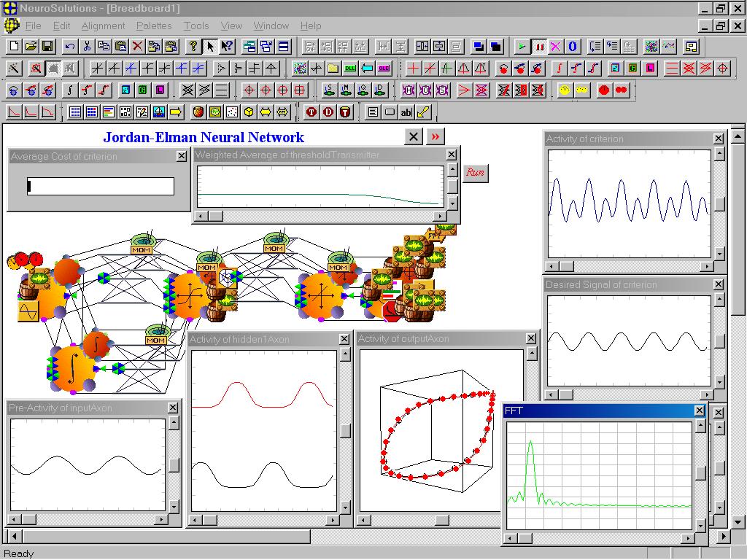Select the purple O icon
Screen dimensions: 747x560
(425, 90)
